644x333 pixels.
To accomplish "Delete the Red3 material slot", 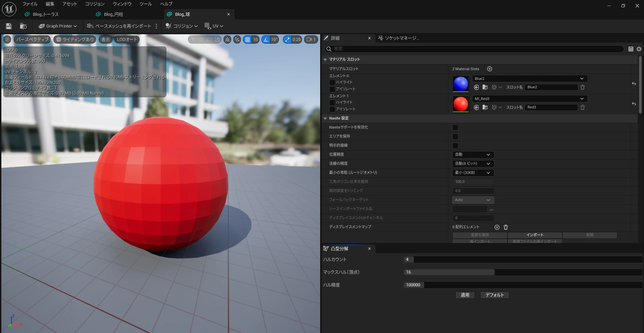I will [x=583, y=107].
